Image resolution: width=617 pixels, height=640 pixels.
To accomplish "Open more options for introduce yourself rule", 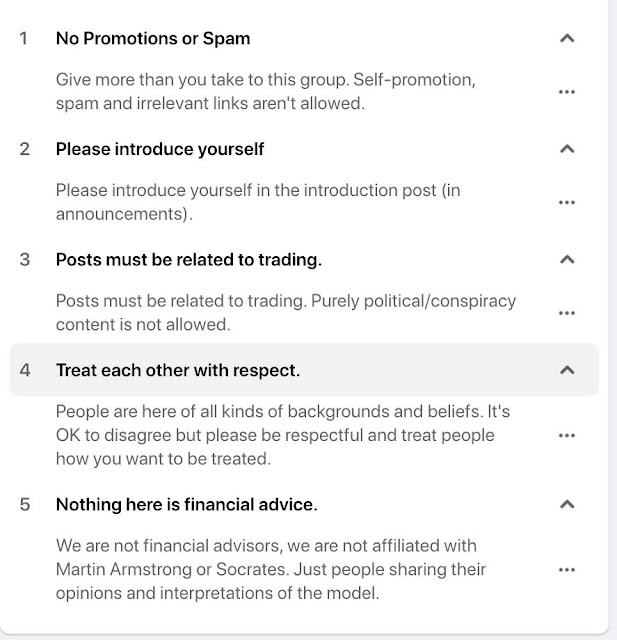I will (567, 201).
